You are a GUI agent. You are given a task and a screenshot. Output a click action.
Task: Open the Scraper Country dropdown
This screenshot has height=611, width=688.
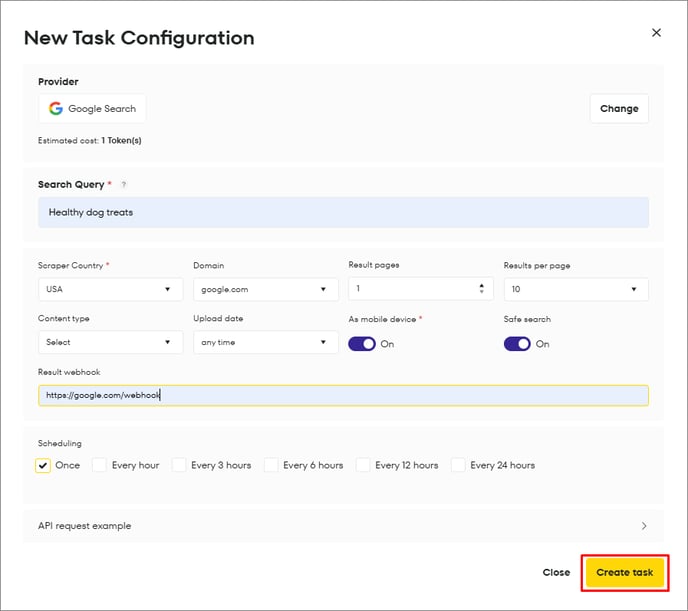[x=111, y=289]
